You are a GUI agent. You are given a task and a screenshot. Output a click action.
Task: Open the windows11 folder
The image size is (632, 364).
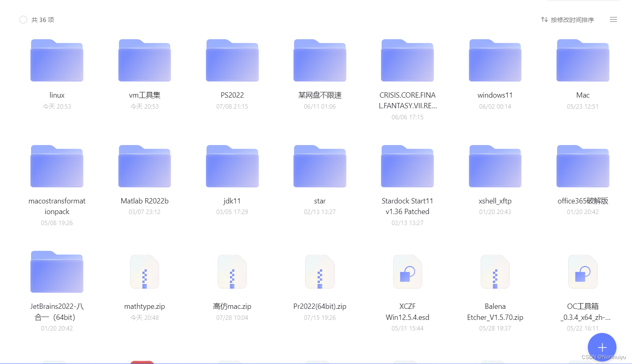[x=495, y=60]
